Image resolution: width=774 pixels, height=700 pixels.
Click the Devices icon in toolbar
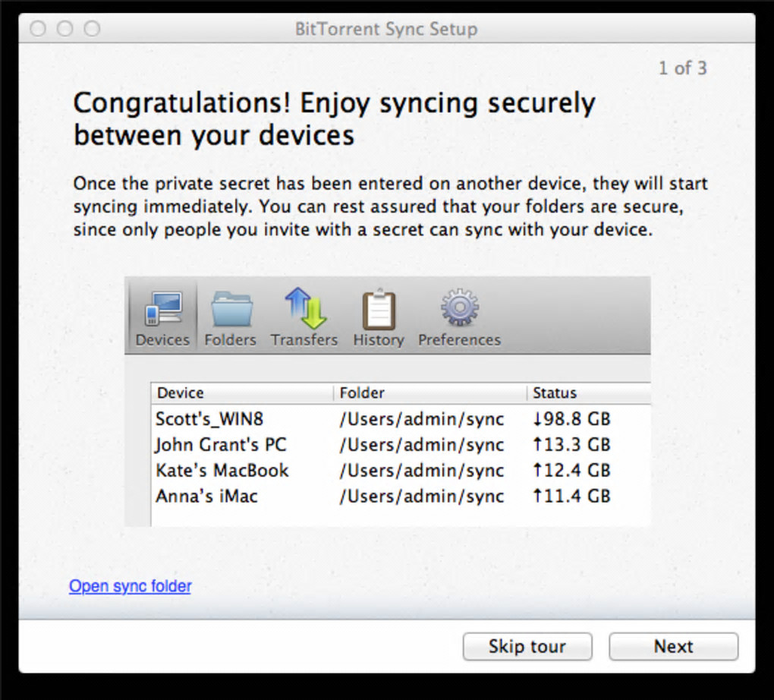pos(162,309)
